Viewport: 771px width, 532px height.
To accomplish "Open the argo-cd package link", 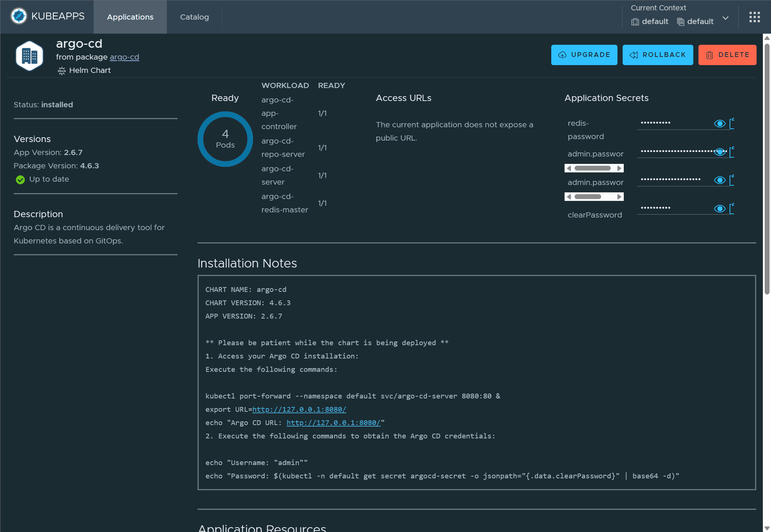I will click(x=124, y=57).
